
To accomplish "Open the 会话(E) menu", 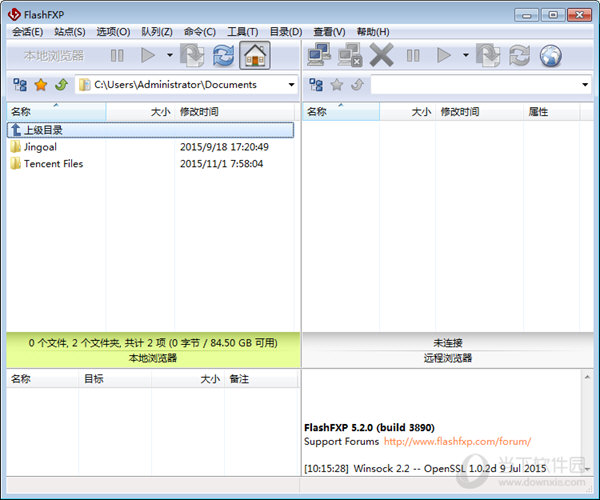I will coord(28,32).
